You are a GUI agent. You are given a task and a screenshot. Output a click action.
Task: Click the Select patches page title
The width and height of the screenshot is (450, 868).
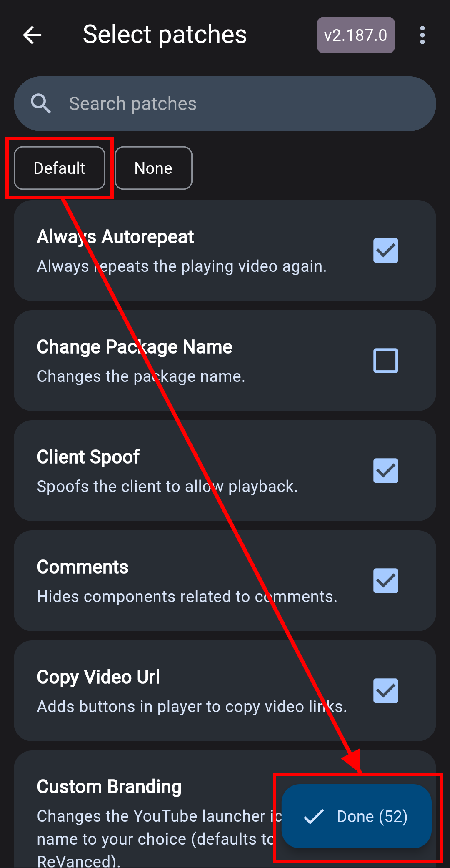165,34
